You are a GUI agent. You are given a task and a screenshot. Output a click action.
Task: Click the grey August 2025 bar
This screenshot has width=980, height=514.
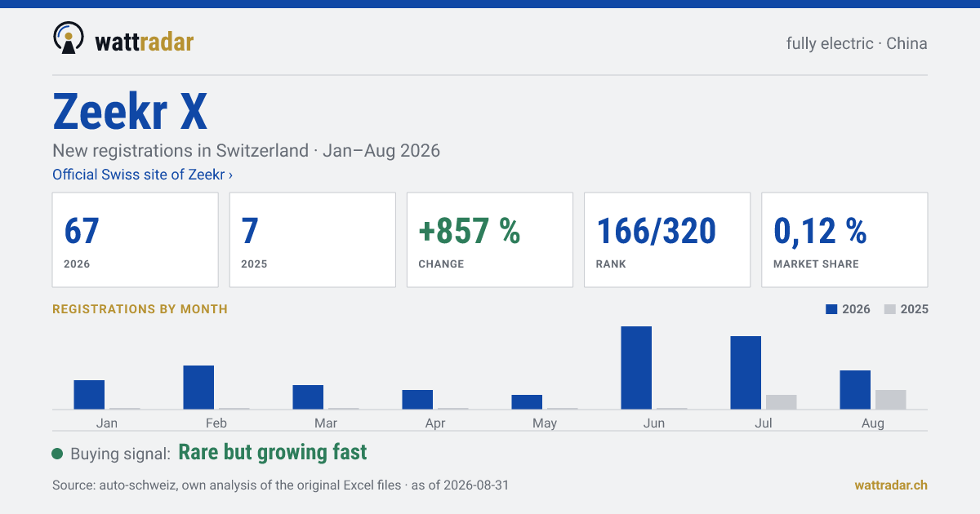point(891,400)
